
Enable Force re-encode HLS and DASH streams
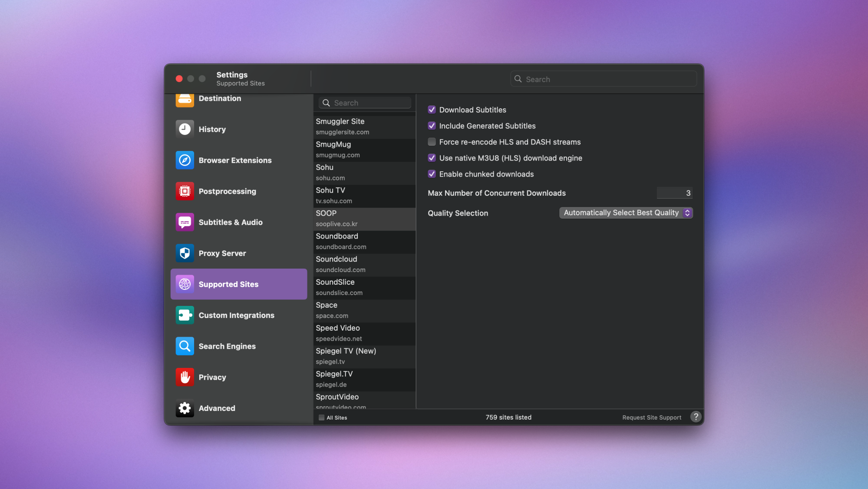tap(432, 142)
